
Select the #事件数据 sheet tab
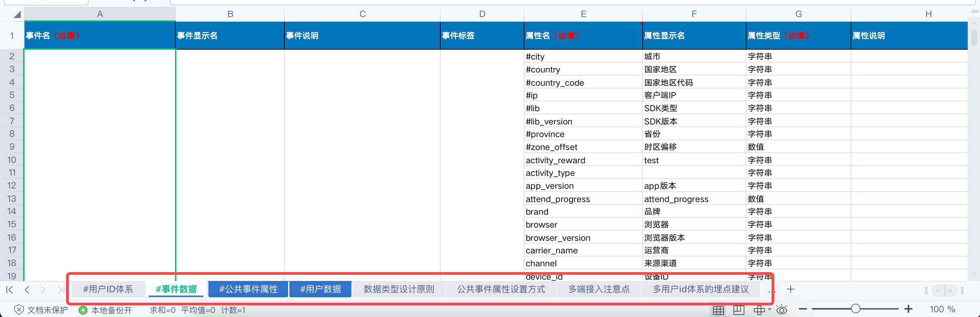tap(176, 289)
